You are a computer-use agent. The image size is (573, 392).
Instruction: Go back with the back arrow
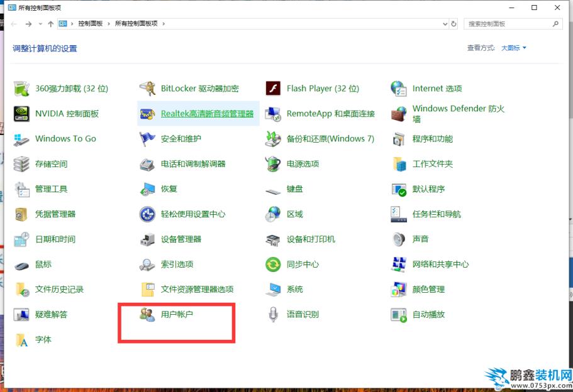[14, 24]
